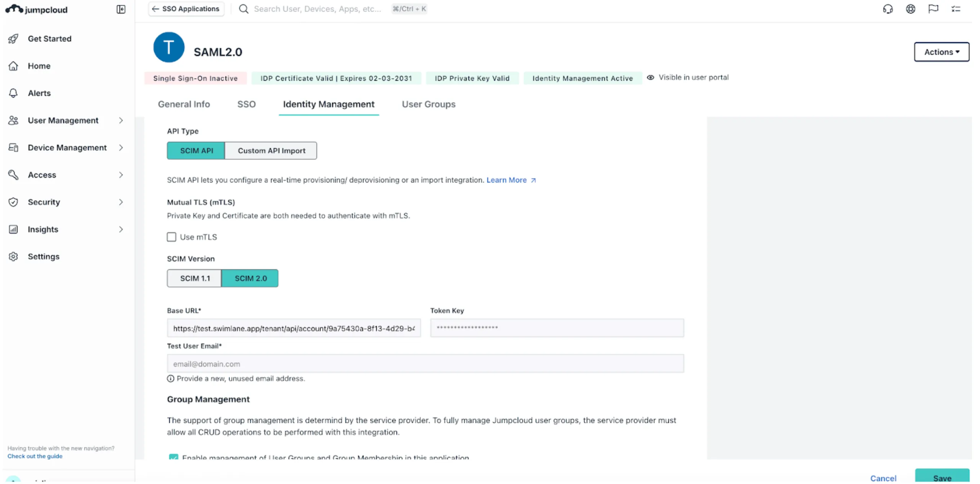Click the Insights chart icon
Screen dimensions: 980x484
pyautogui.click(x=13, y=229)
